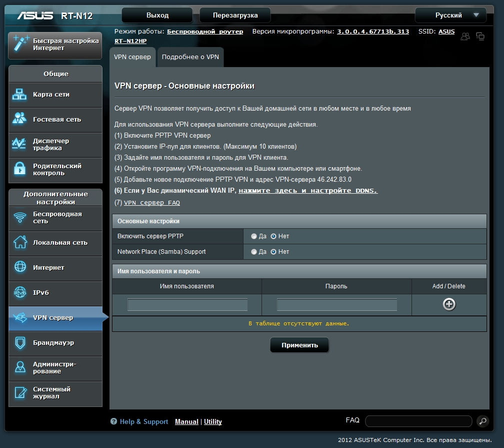
Task: Open the DDNS setup link
Action: point(308,191)
